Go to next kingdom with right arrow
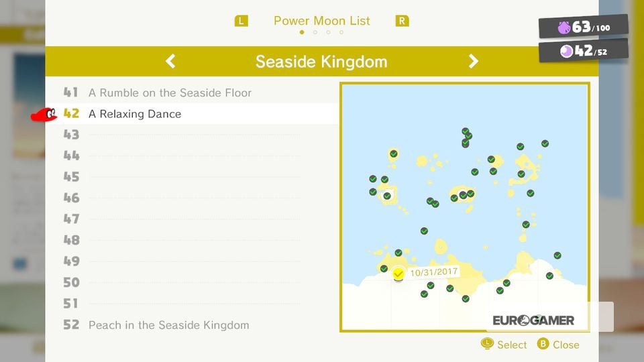The height and width of the screenshot is (362, 644). coord(473,61)
